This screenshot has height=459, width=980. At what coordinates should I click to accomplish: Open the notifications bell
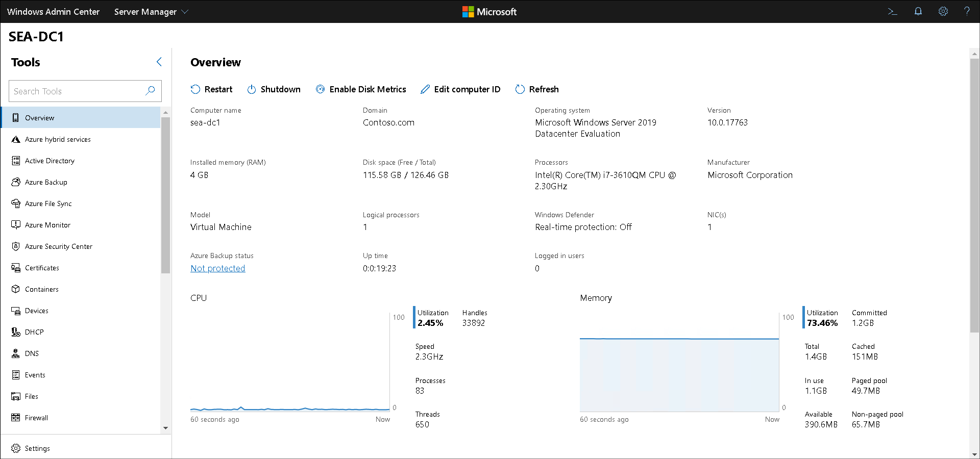(918, 11)
